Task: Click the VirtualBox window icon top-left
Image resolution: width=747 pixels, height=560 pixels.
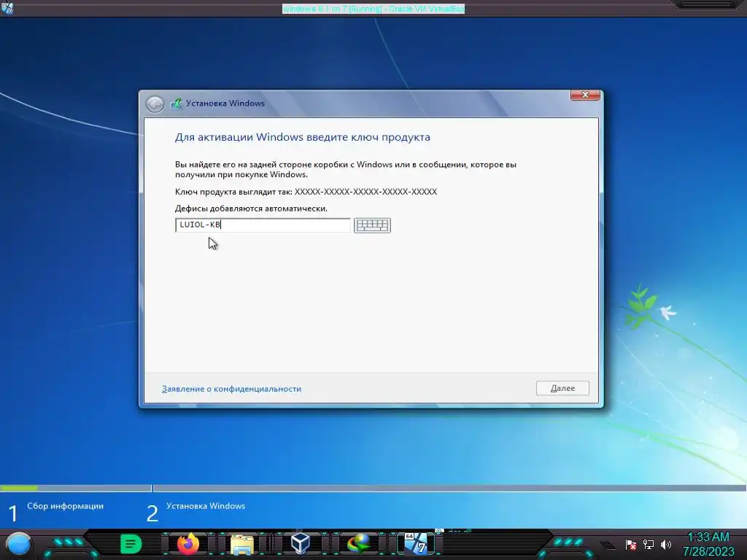Action: point(7,7)
